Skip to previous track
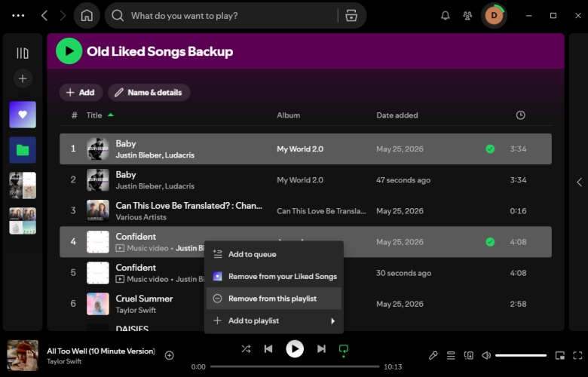Screen dimensions: 588x377 [268, 349]
